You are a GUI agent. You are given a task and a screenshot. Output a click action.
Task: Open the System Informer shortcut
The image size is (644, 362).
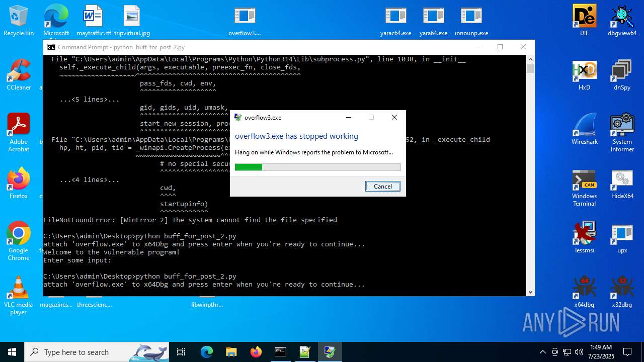click(x=622, y=132)
